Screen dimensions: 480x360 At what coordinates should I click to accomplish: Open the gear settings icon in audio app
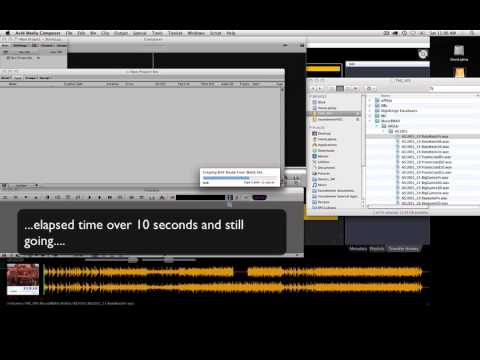click(x=423, y=54)
